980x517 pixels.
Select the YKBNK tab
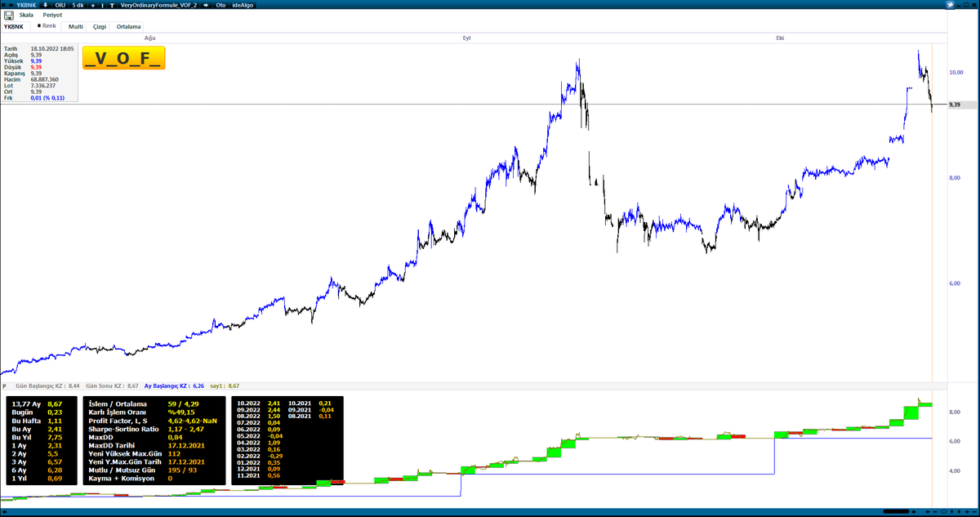15,26
